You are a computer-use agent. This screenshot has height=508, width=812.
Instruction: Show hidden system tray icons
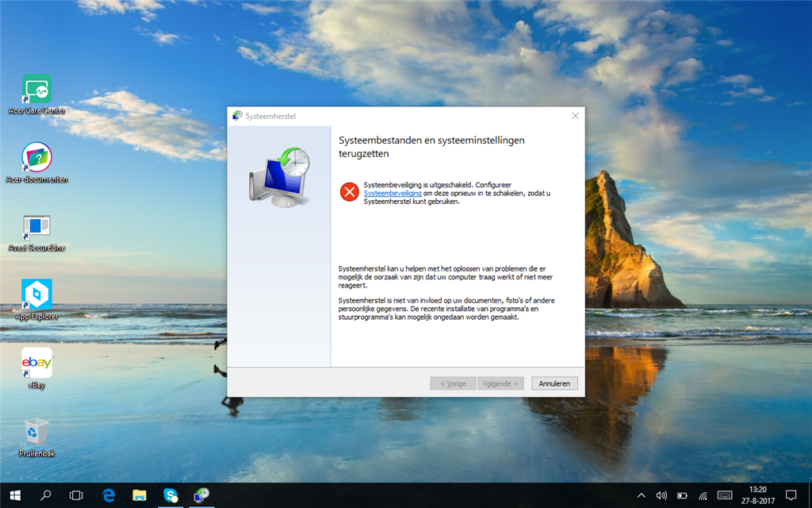pos(641,495)
